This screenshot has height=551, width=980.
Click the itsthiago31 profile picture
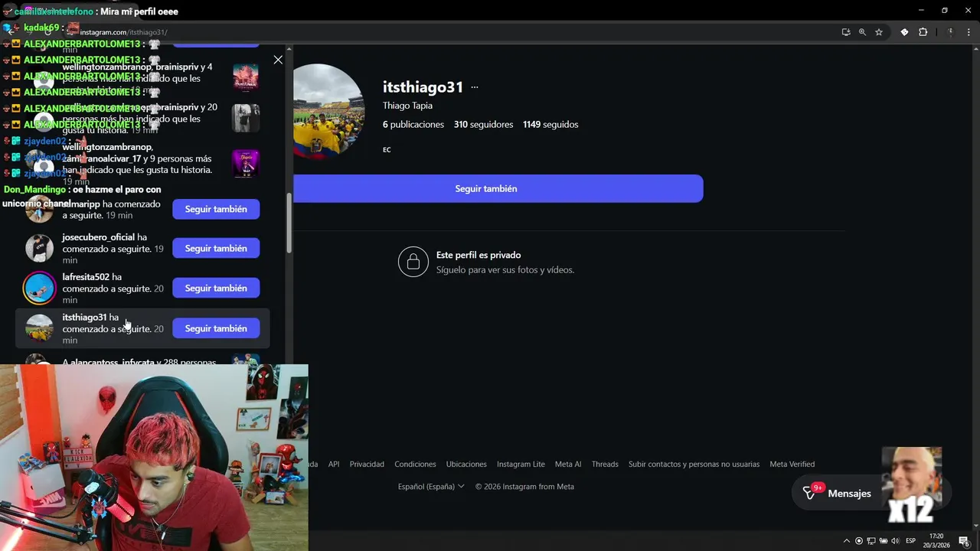[328, 111]
